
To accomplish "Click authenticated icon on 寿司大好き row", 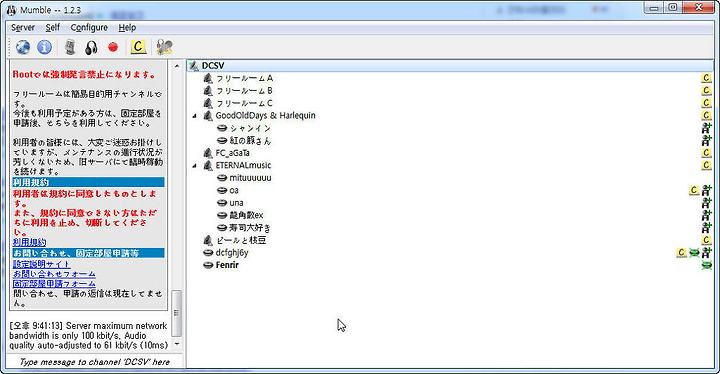I will point(706,227).
